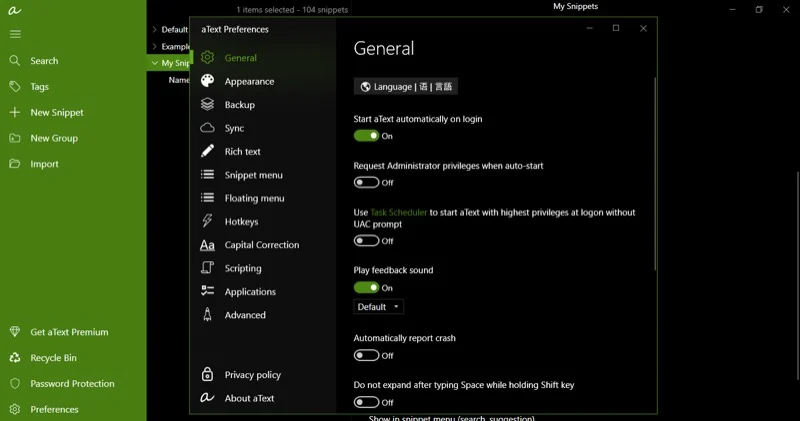
Task: Open the Task Scheduler link
Action: (x=399, y=213)
